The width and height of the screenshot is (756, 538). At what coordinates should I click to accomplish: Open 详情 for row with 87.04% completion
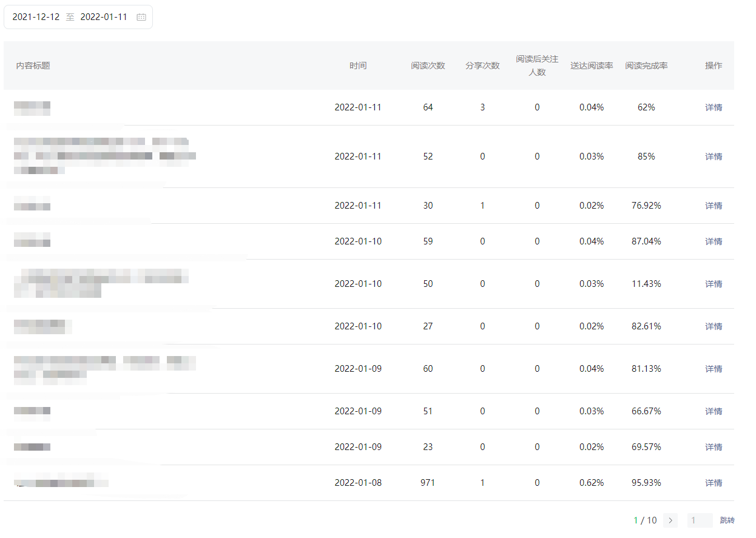714,241
